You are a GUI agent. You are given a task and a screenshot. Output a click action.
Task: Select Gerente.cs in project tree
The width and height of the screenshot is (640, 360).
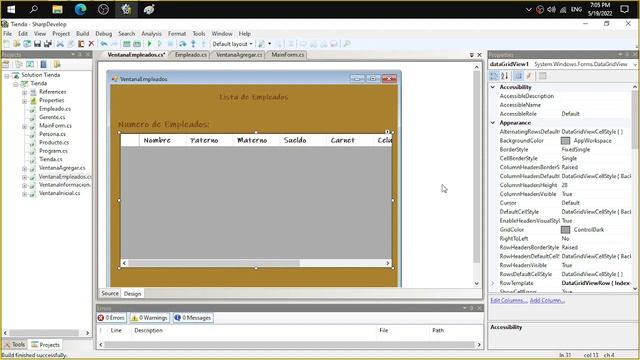(52, 117)
